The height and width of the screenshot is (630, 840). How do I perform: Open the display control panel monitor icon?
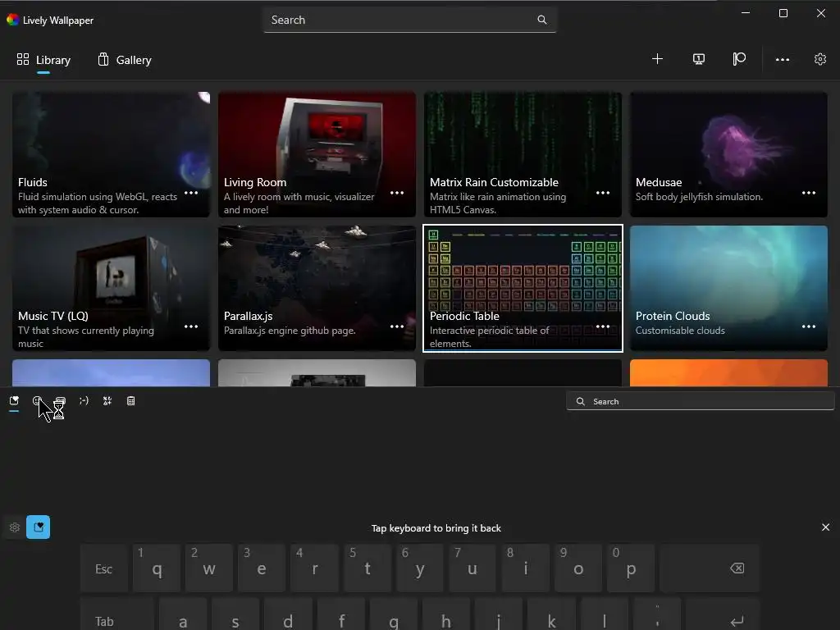699,59
